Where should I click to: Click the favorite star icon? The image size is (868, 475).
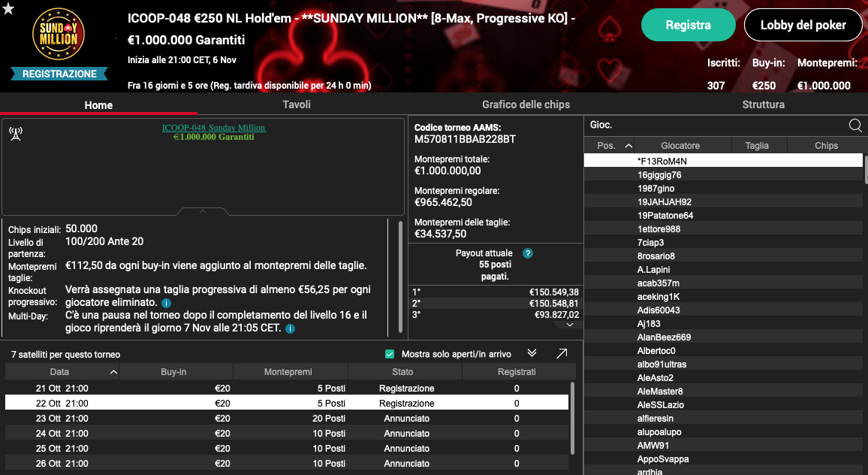8,8
